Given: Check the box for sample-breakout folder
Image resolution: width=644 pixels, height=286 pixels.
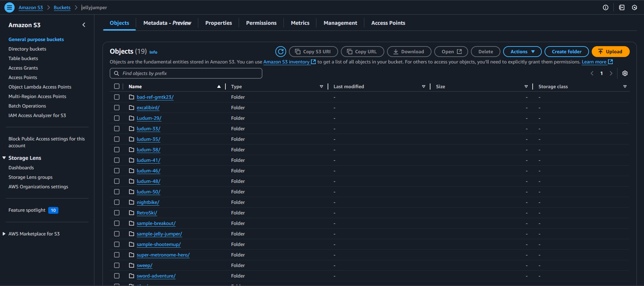Looking at the screenshot, I should tap(117, 223).
